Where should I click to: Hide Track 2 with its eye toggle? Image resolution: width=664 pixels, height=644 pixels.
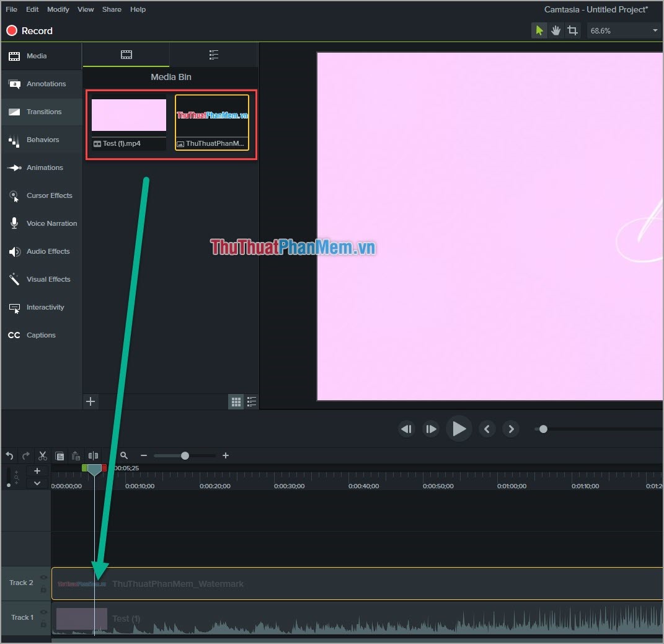pyautogui.click(x=43, y=577)
